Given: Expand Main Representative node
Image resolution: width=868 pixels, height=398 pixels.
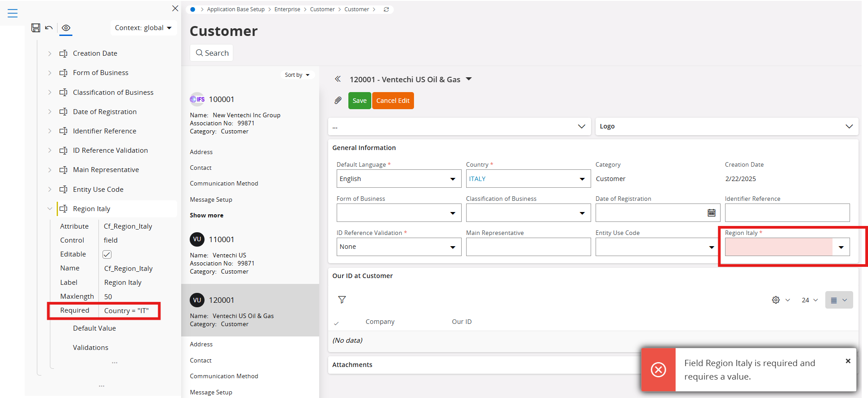Looking at the screenshot, I should click(x=49, y=170).
